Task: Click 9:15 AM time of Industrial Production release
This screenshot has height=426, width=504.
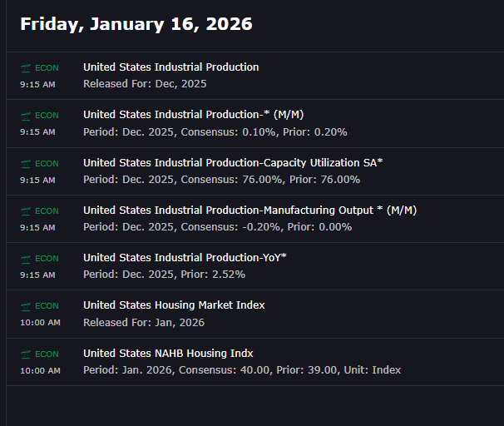Action: [37, 85]
